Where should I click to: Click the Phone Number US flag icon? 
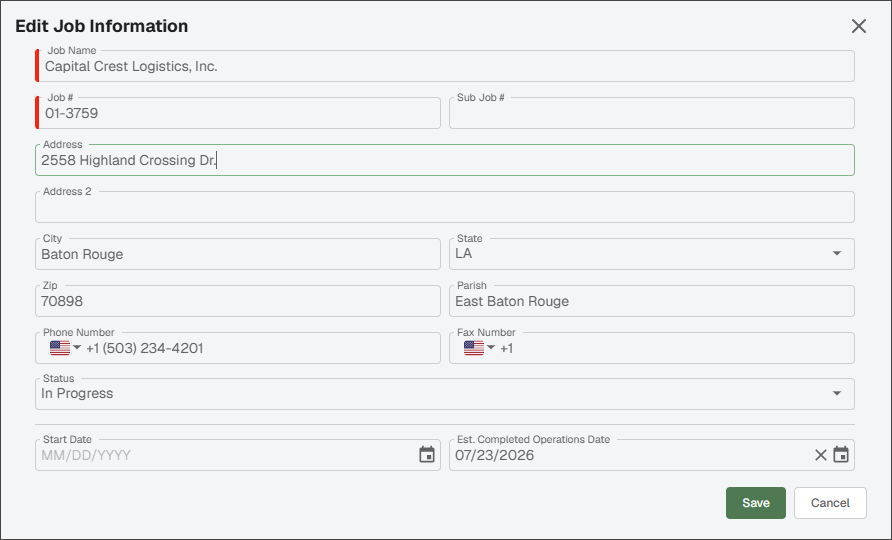(60, 348)
